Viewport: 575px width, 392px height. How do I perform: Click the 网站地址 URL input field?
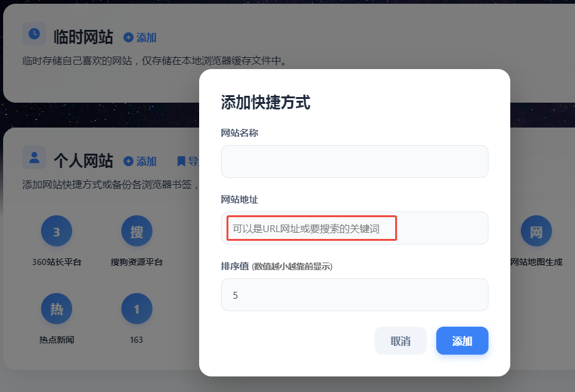(354, 228)
